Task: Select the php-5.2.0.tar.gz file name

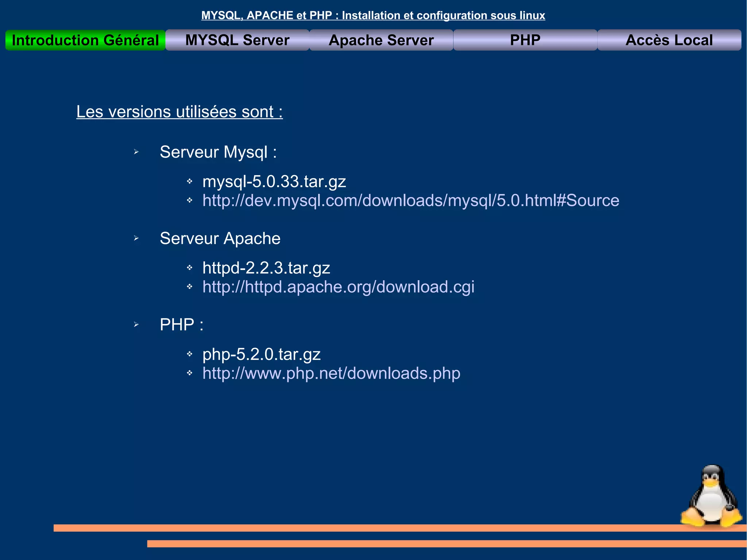Action: [x=262, y=354]
